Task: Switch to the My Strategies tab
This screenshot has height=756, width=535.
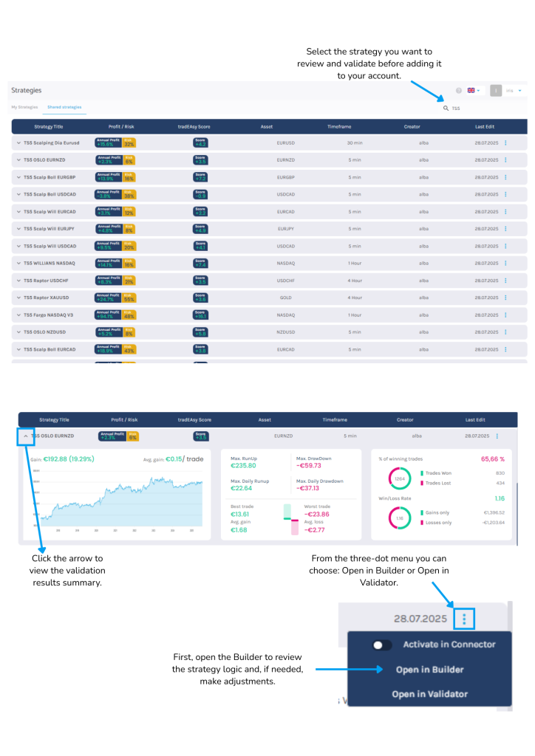Action: (24, 108)
